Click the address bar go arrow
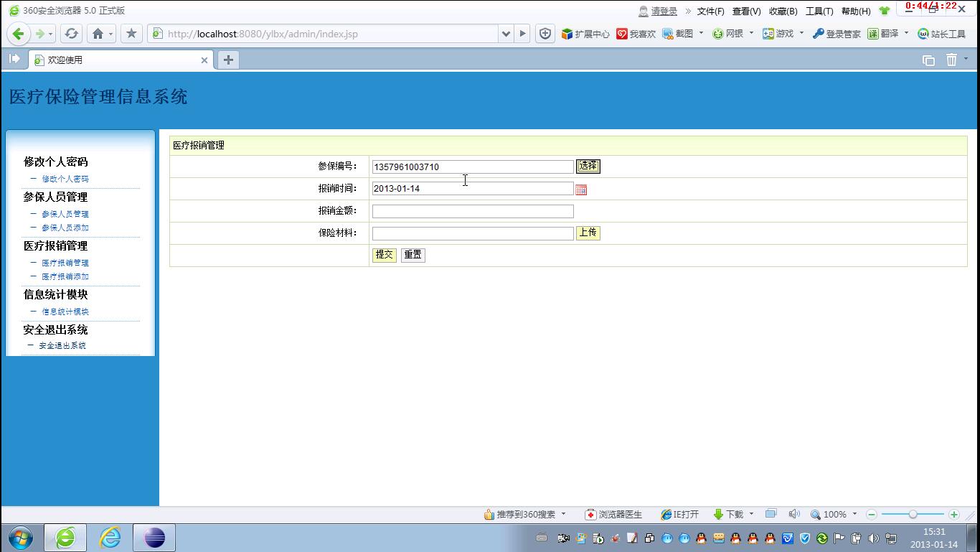 523,34
